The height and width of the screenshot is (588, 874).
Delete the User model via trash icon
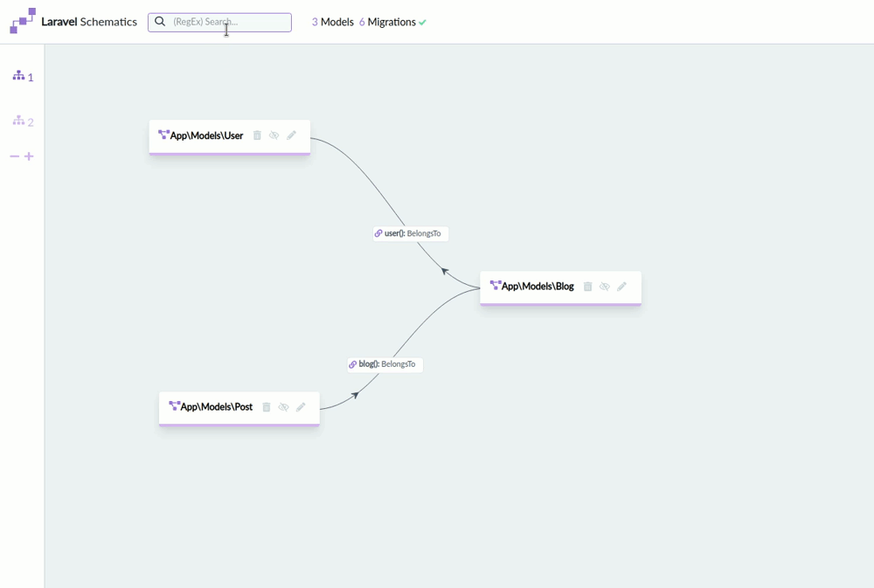point(257,135)
